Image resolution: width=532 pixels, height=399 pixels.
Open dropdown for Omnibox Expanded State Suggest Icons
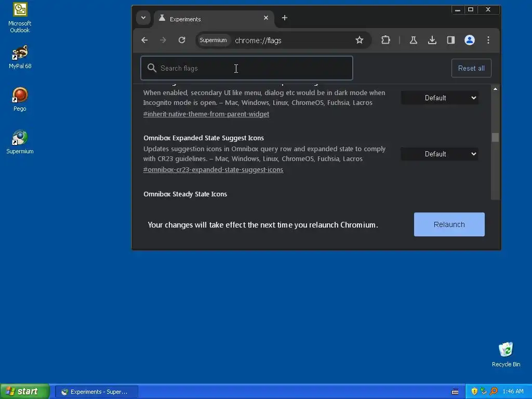[440, 154]
